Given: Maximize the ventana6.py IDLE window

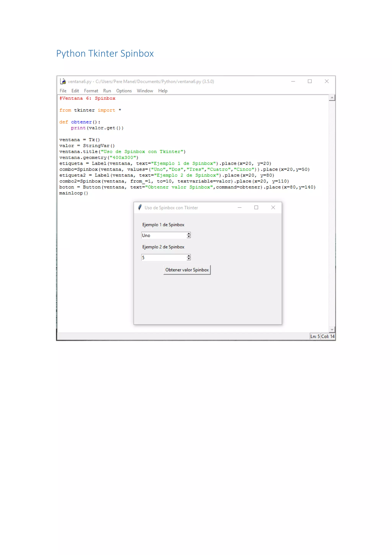Looking at the screenshot, I should click(310, 81).
